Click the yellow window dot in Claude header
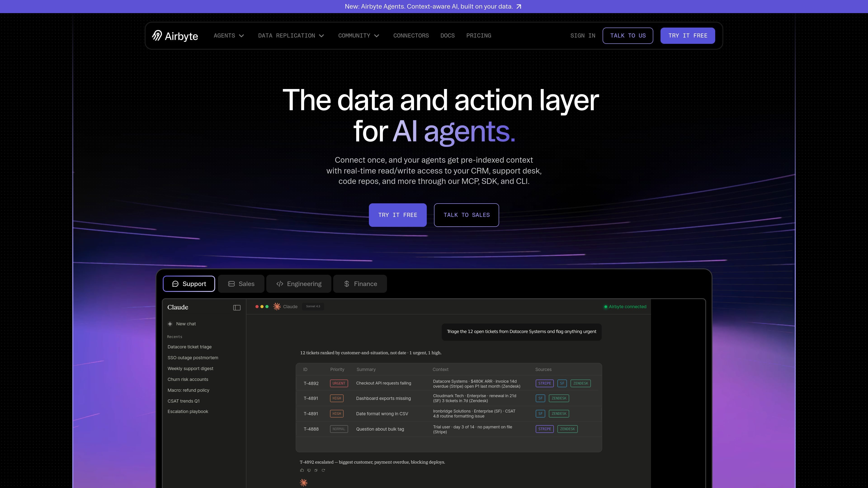This screenshot has width=868, height=488. pos(262,307)
